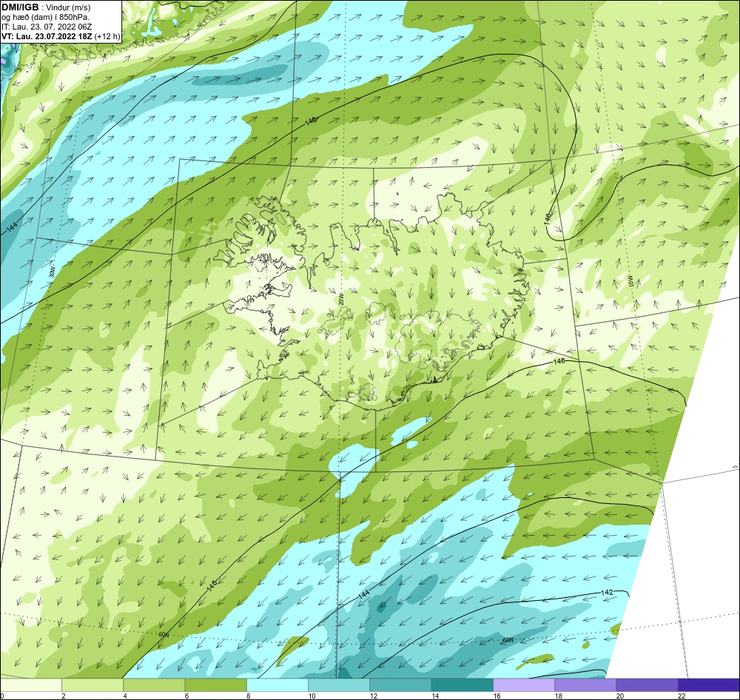Click legend tick value '22'
740x700 pixels.
pyautogui.click(x=682, y=696)
